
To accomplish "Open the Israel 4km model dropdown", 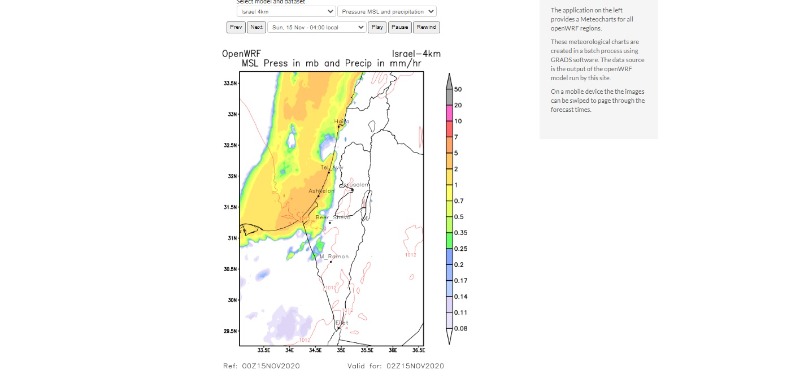I will [x=286, y=11].
